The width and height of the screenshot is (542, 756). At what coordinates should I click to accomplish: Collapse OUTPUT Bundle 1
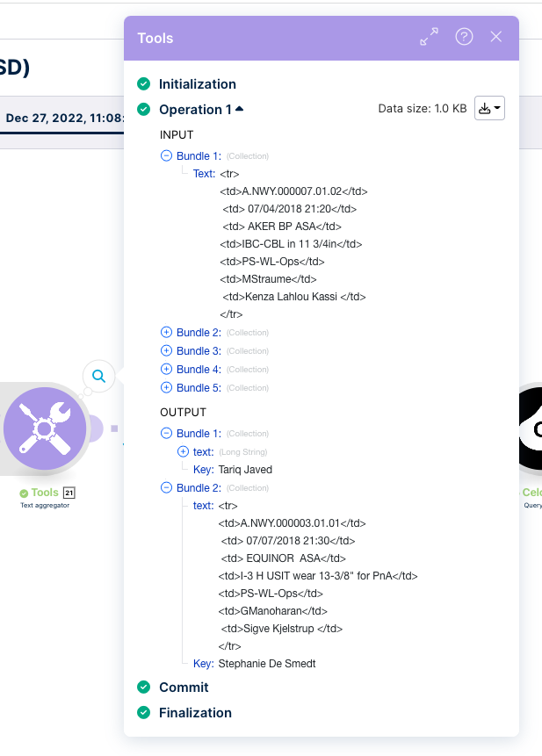[x=166, y=433]
